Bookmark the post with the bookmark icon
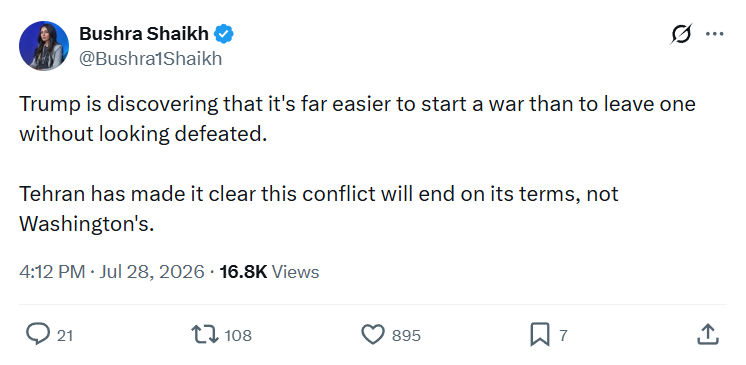 coord(540,335)
